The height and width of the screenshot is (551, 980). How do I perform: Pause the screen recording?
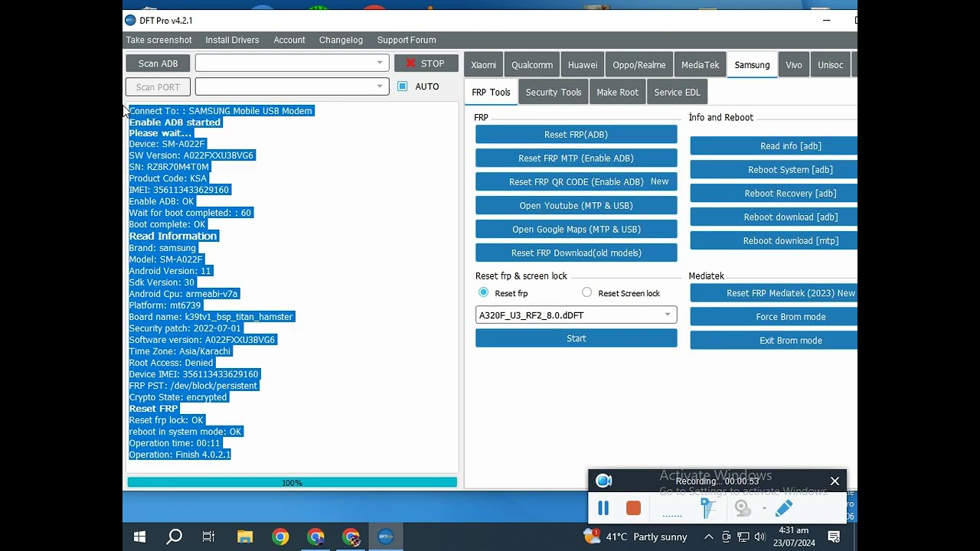(603, 508)
